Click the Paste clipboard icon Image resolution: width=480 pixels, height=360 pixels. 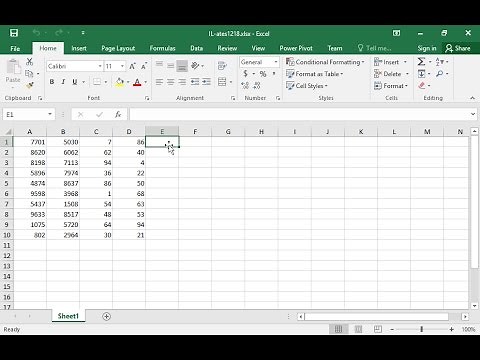tap(13, 67)
